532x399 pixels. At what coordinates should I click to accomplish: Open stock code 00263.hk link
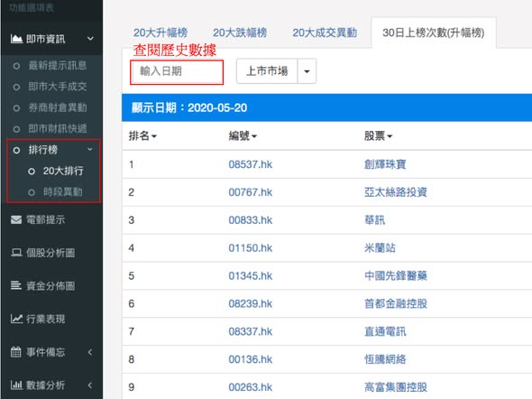coord(251,387)
